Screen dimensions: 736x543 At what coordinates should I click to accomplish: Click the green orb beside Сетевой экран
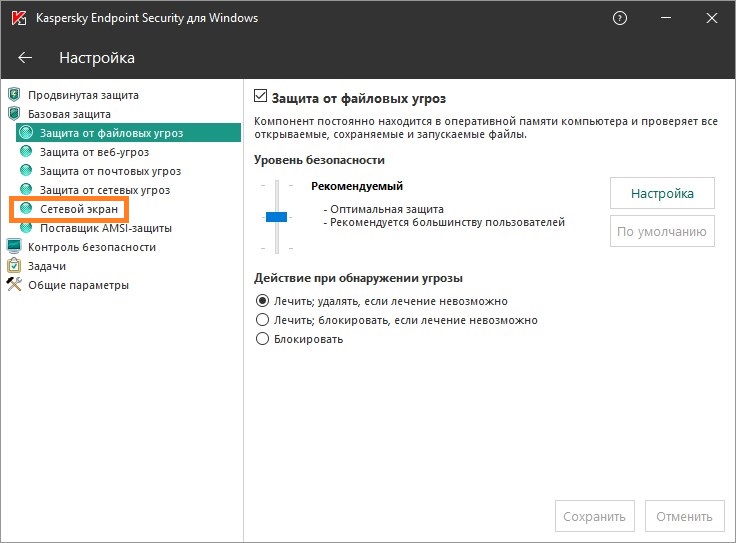pyautogui.click(x=26, y=209)
